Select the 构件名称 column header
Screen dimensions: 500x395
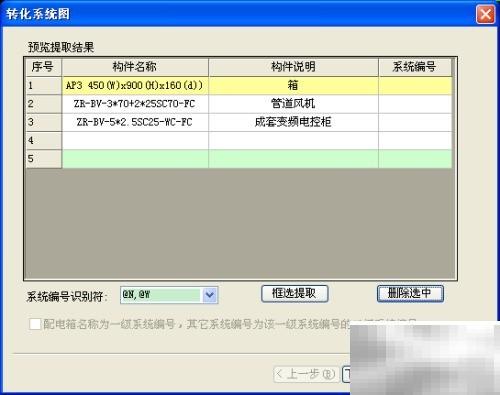(135, 67)
